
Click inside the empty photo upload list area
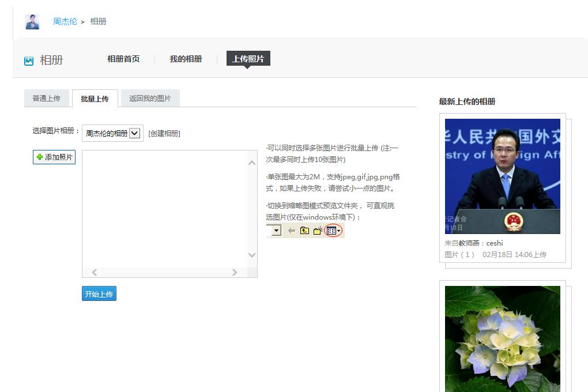tap(165, 209)
